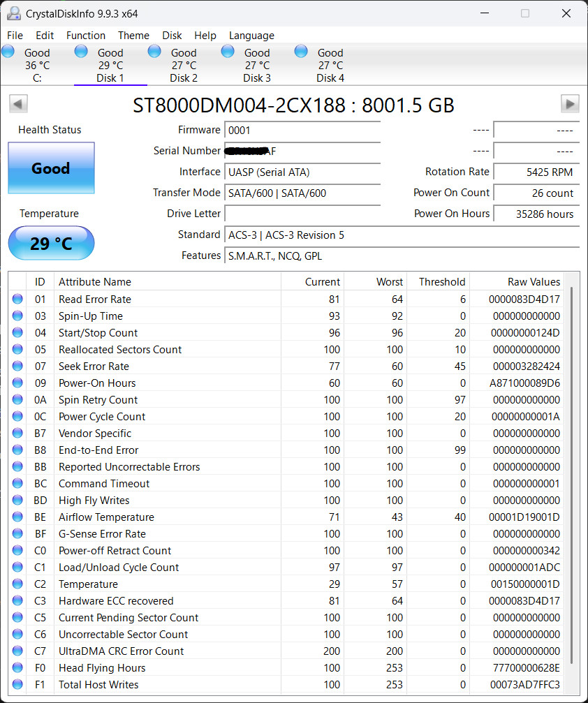Click the Features field S.M.A.R.T., NCQ, GPL
The width and height of the screenshot is (588, 703).
tap(402, 256)
